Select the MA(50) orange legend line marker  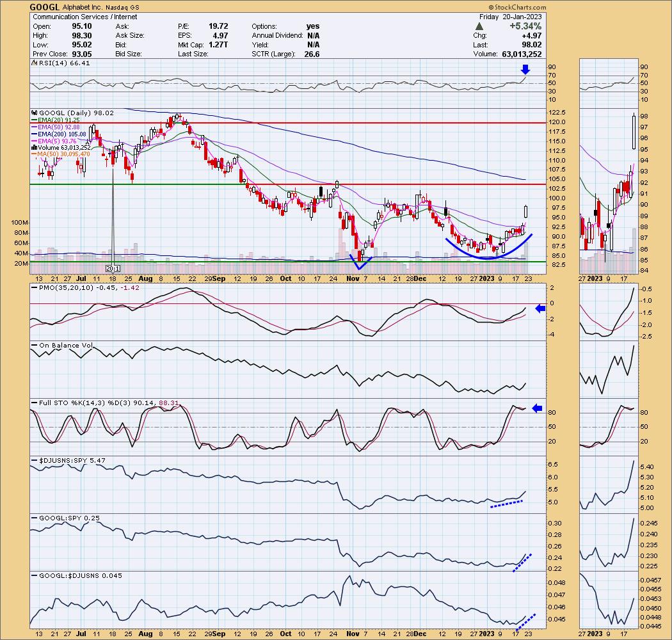[35, 154]
